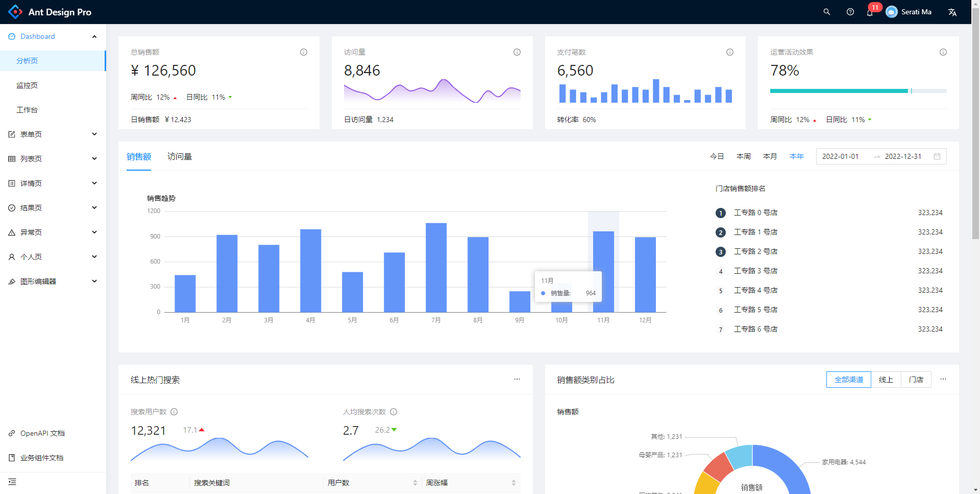Click the 图形编辑器 highlight icon

pyautogui.click(x=12, y=281)
